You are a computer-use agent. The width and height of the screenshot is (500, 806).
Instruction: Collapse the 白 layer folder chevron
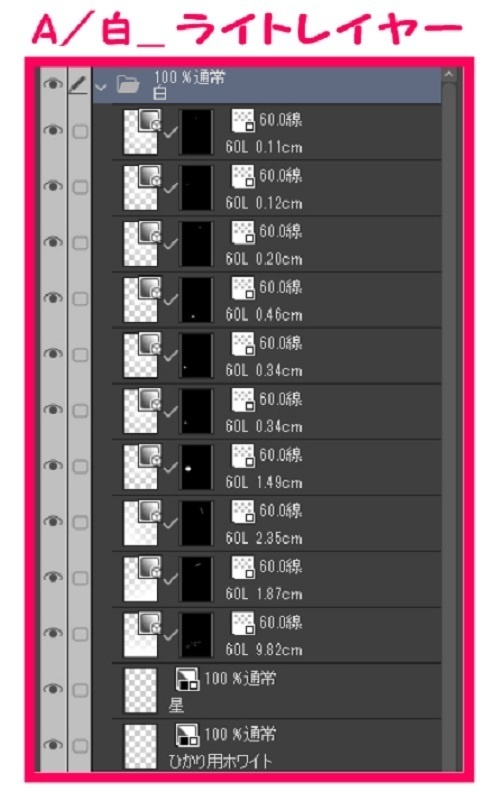click(x=101, y=87)
